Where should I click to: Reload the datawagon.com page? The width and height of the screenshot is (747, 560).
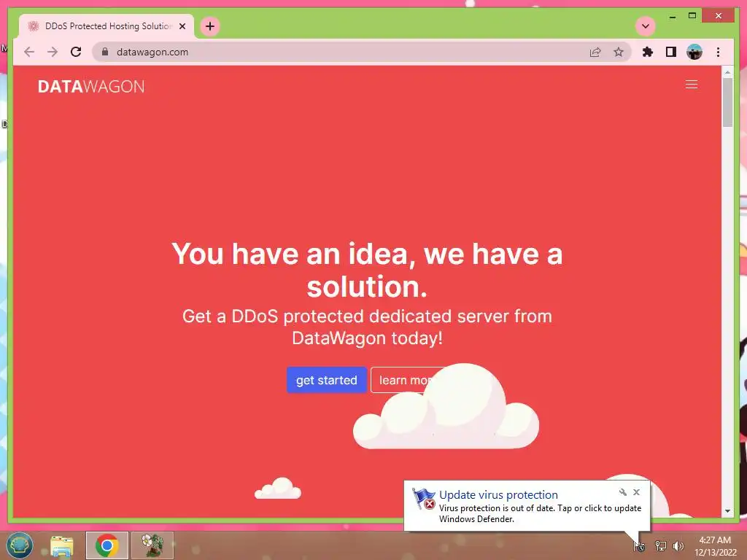tap(76, 52)
